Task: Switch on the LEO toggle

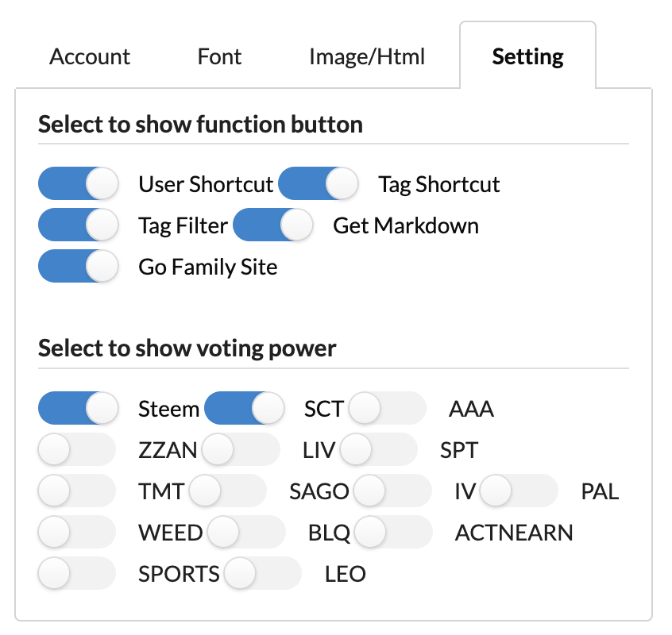Action: tap(263, 573)
